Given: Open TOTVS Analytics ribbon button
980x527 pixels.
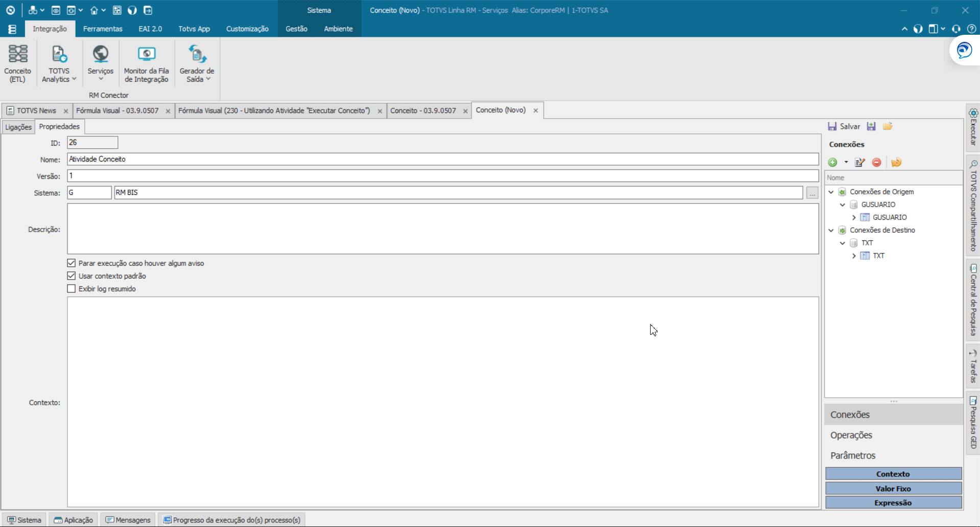Looking at the screenshot, I should [x=59, y=64].
